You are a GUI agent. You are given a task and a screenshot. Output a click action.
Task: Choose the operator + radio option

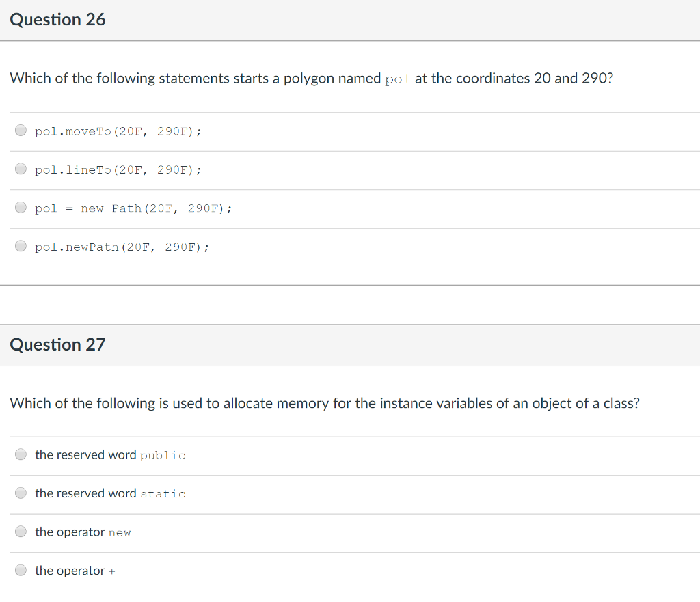point(21,571)
